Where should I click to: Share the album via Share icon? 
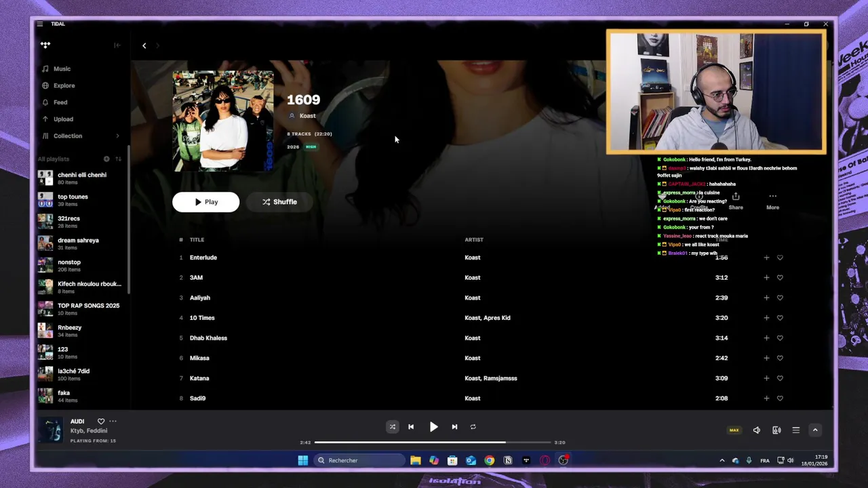click(x=736, y=201)
